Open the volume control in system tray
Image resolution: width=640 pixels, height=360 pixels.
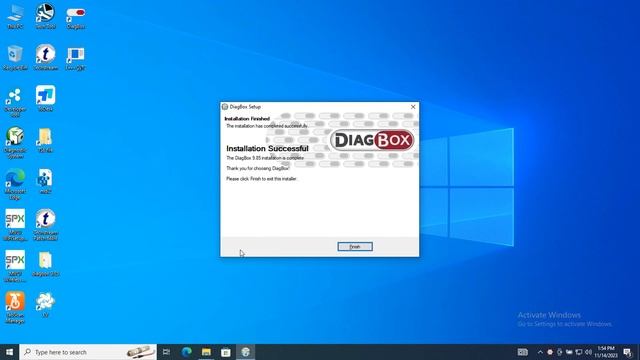pyautogui.click(x=588, y=352)
